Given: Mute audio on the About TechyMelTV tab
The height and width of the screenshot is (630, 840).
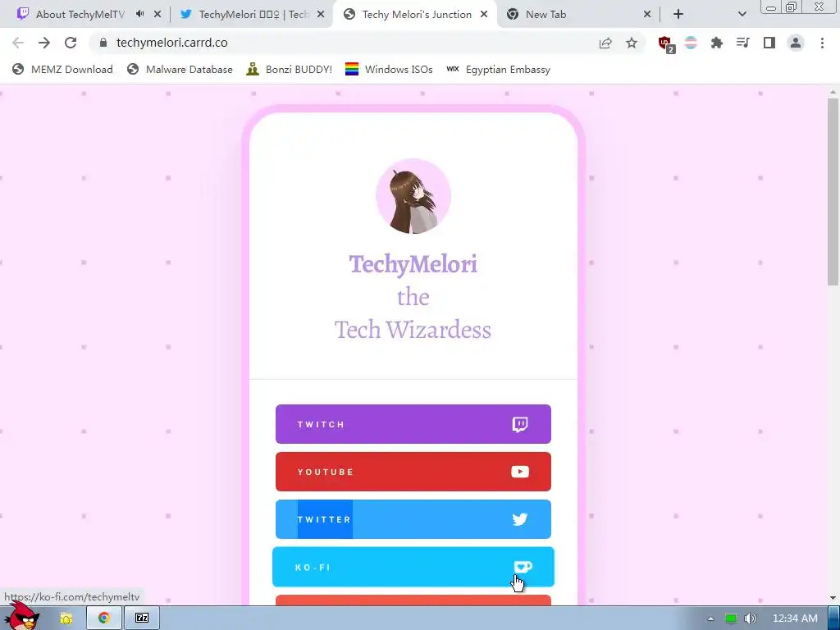Looking at the screenshot, I should point(139,14).
